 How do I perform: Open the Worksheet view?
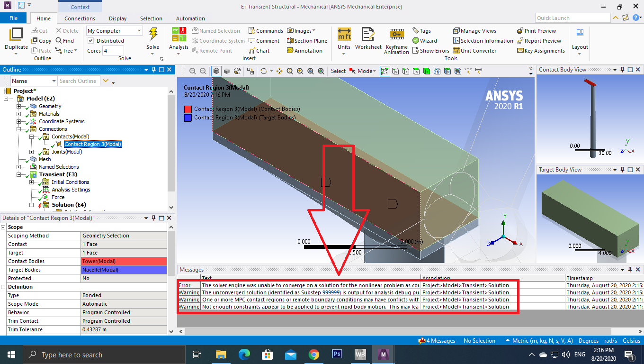click(368, 39)
